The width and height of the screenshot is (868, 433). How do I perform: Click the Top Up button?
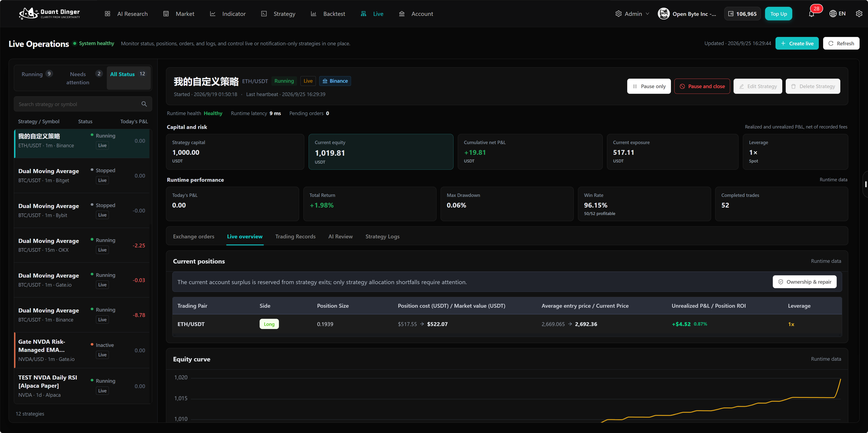point(778,14)
